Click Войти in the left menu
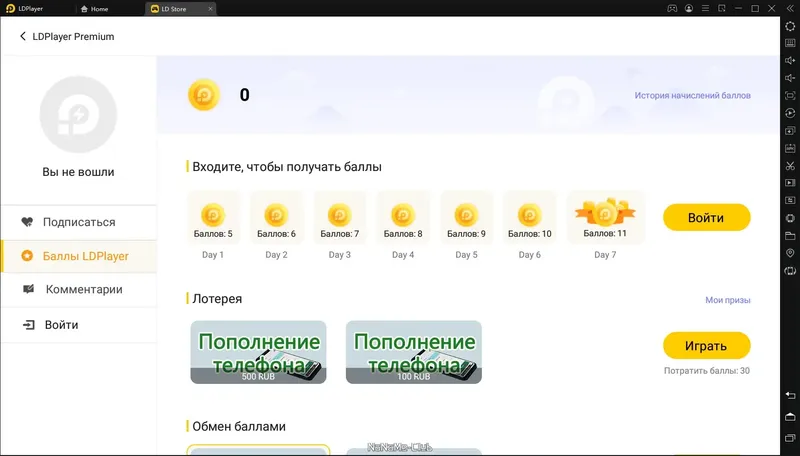800x456 pixels. click(79, 325)
